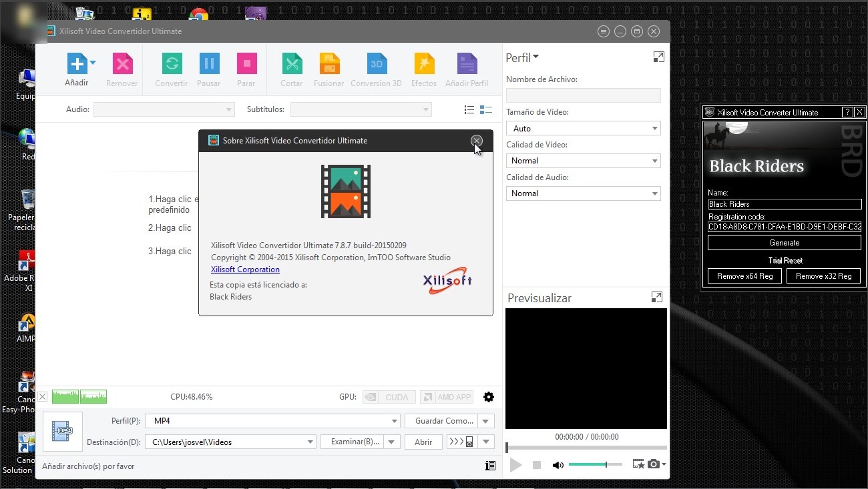Click the MP4 profile thumbnail icon

(63, 432)
